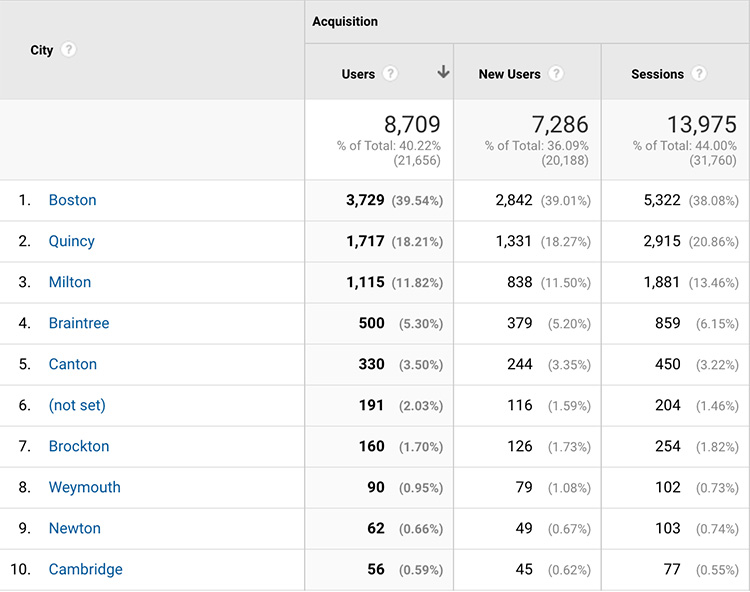Screen dimensions: 750x592
Task: Open the Braintree city link
Action: [79, 323]
